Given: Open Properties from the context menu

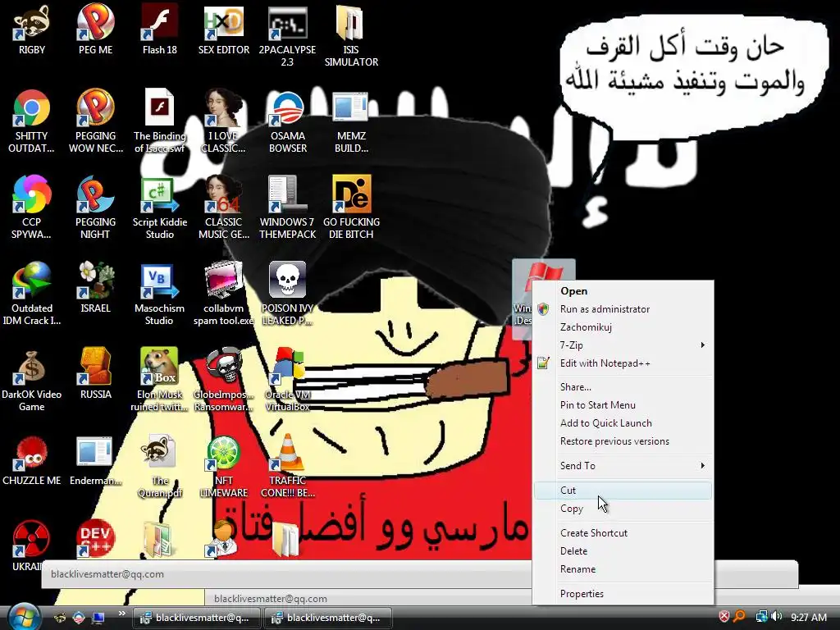Looking at the screenshot, I should tap(623, 594).
